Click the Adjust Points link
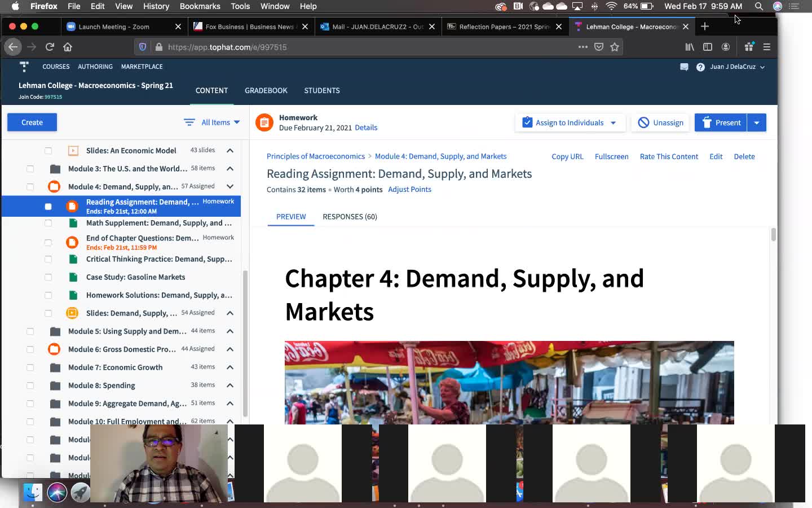Screen dimensions: 812x508 409,190
